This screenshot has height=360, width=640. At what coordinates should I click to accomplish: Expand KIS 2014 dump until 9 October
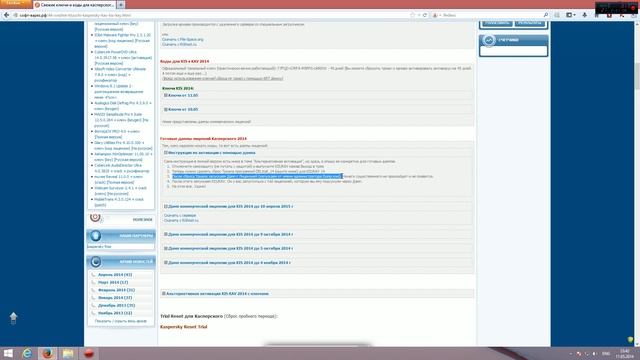228,234
